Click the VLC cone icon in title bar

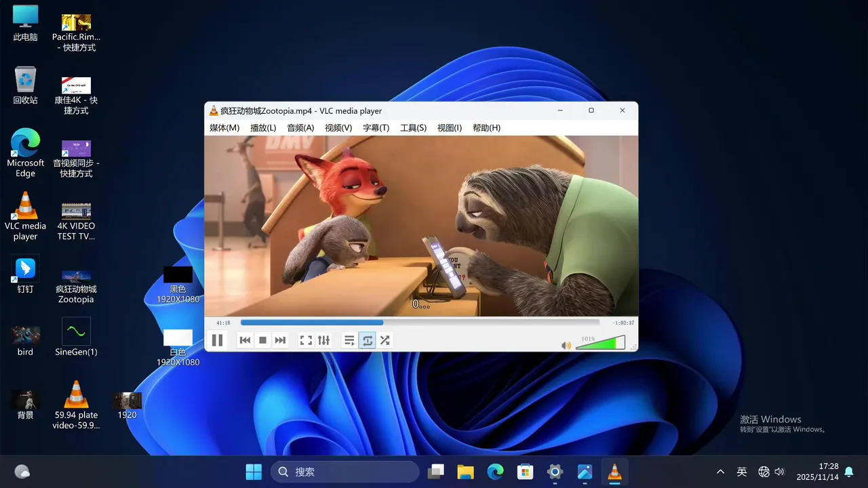tap(214, 110)
